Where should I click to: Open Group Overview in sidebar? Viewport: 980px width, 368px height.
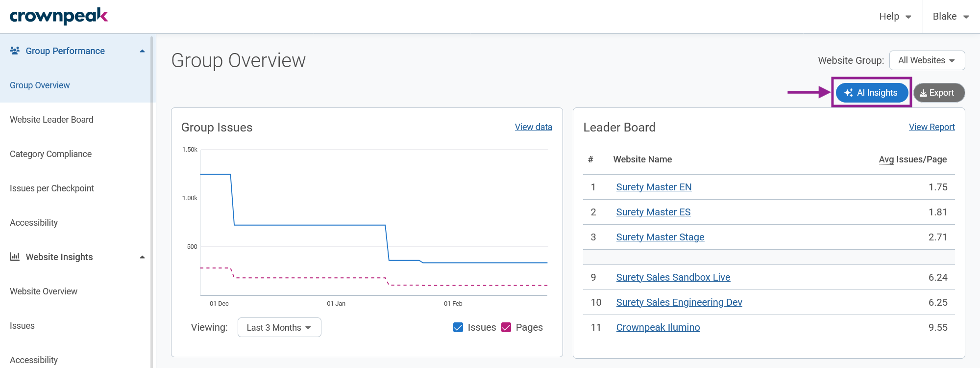pos(40,85)
